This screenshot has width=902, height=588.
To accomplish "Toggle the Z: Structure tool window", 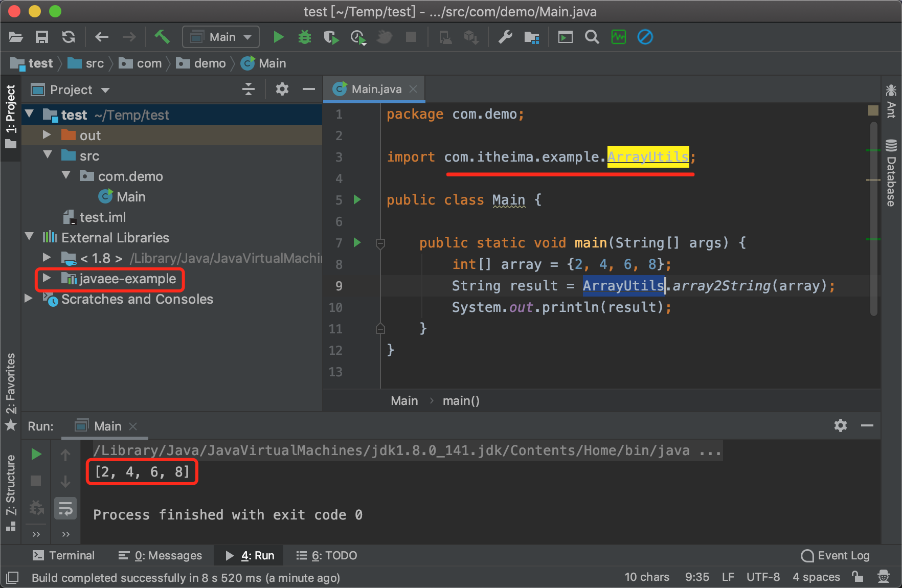I will coord(10,493).
